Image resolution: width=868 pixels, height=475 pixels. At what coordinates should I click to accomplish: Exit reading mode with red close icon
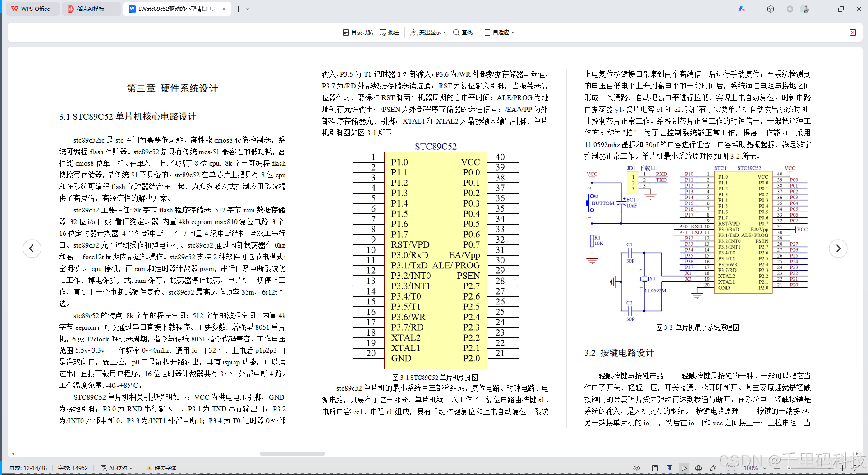(853, 32)
